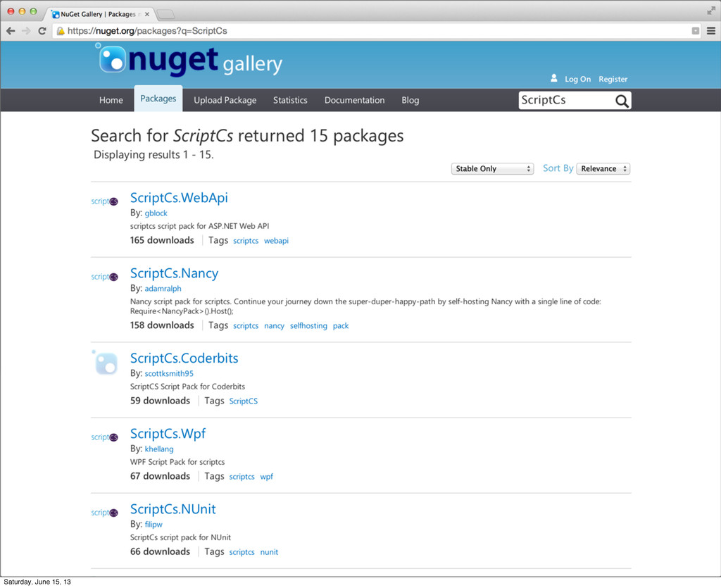Click the scriptcs tag under ScriptCs.WebApi
Screen dimensions: 721x588
246,241
